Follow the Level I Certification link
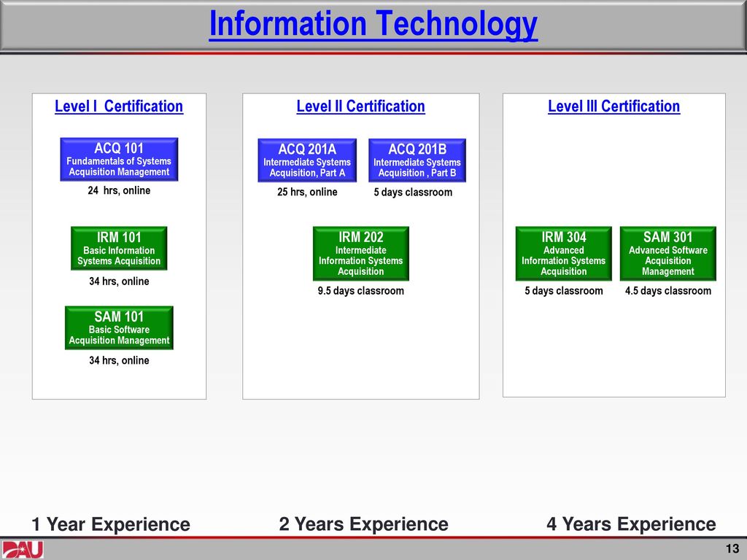 pyautogui.click(x=119, y=106)
